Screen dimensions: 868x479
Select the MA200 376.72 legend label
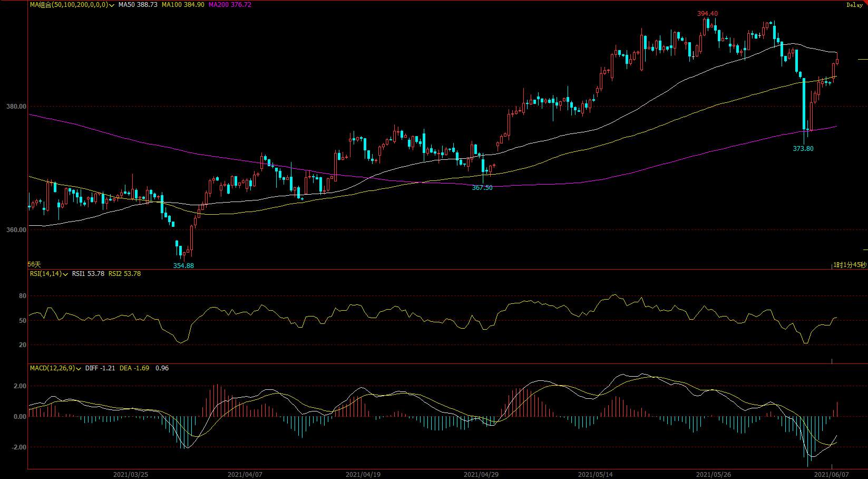tap(230, 4)
